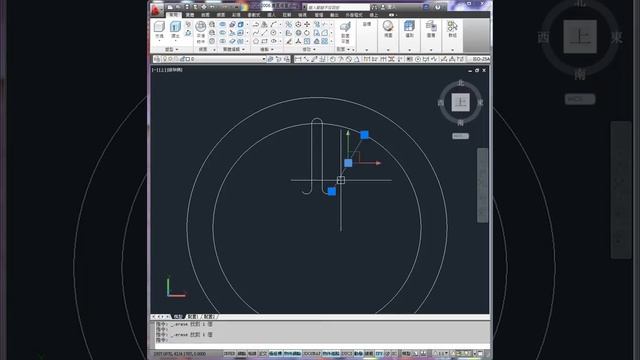Select the Spline curve tool in Draw panel

(256, 33)
